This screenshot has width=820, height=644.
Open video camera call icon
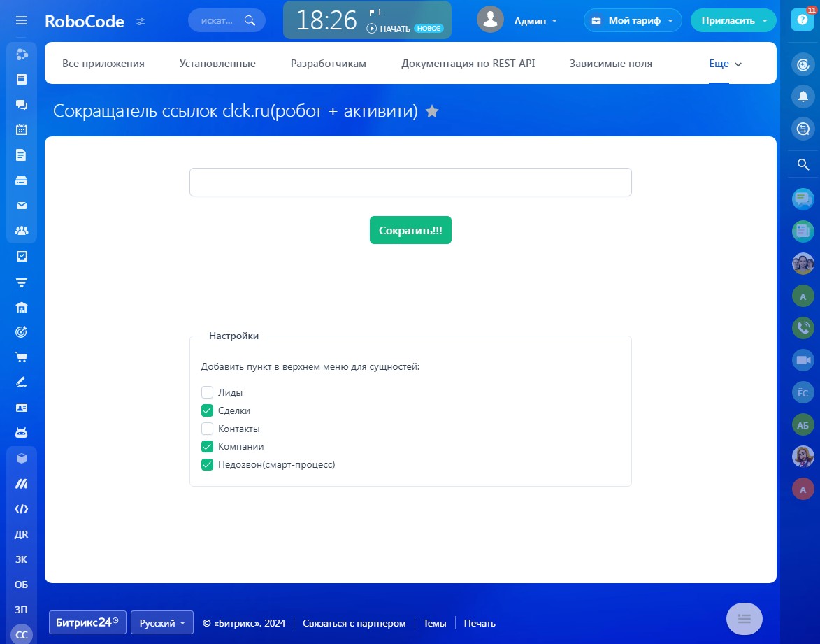pyautogui.click(x=803, y=360)
